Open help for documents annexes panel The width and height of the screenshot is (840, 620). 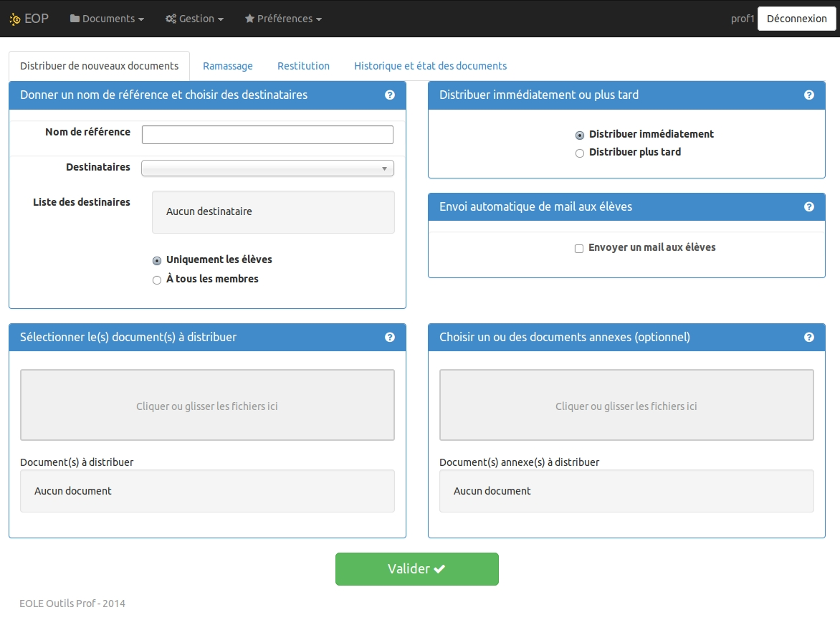click(x=809, y=337)
